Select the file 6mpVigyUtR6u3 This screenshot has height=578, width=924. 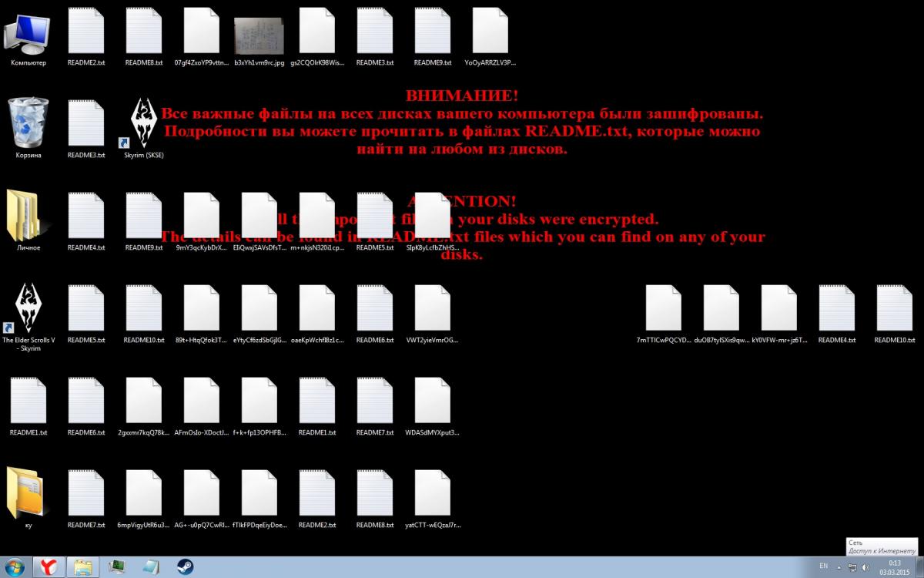coord(143,499)
